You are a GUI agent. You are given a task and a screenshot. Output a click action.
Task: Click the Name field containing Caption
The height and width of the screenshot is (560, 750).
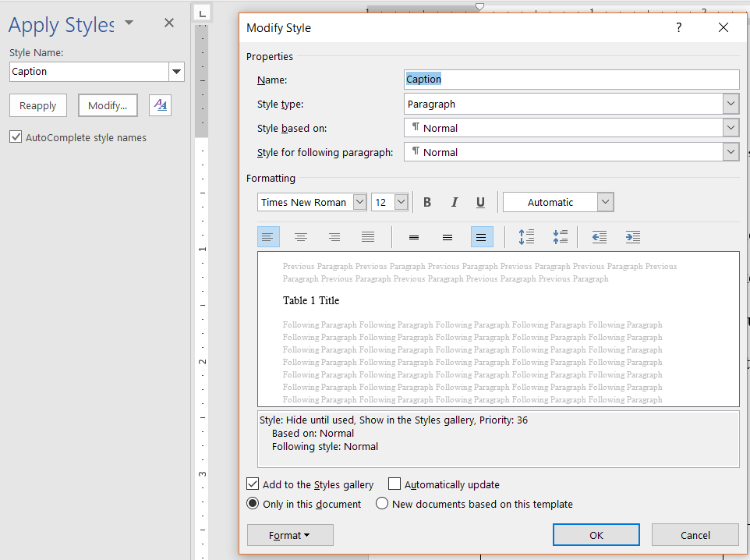point(571,80)
